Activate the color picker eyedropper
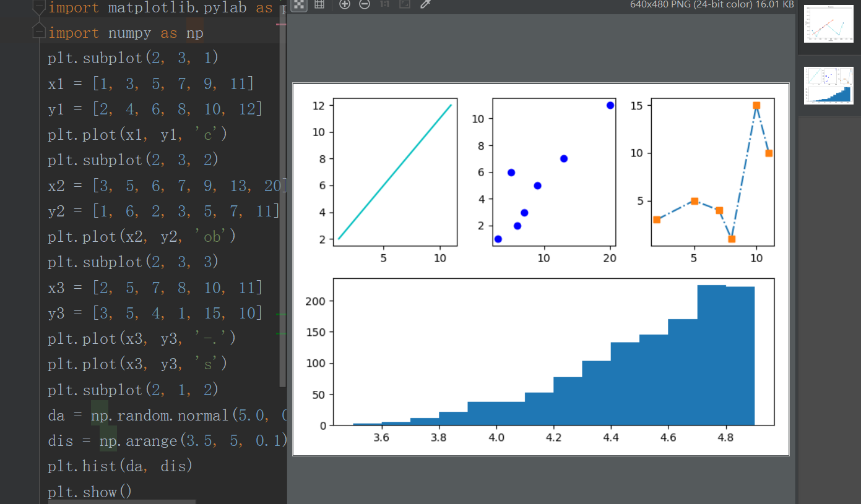This screenshot has width=861, height=504. (x=425, y=4)
